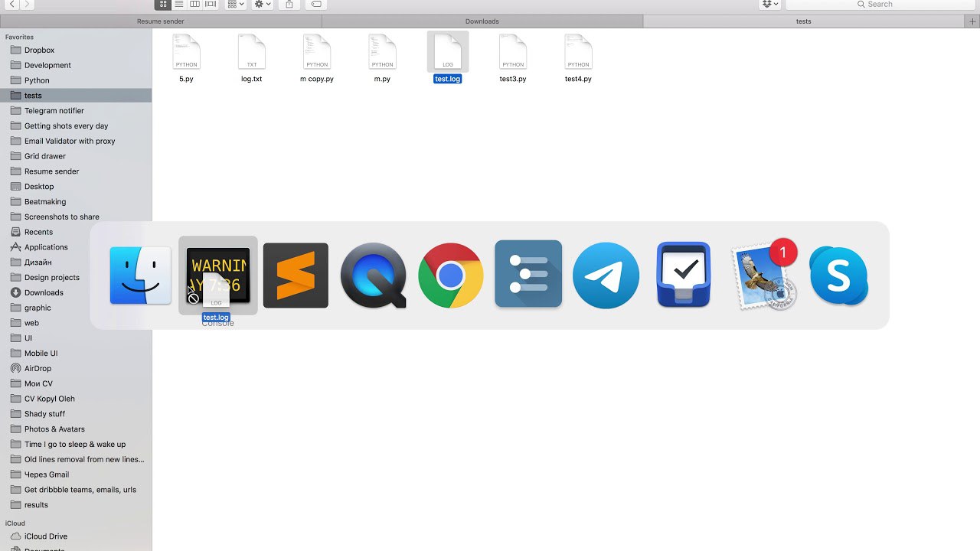Click the Share toolbar button
This screenshot has height=551, width=980.
[x=289, y=4]
